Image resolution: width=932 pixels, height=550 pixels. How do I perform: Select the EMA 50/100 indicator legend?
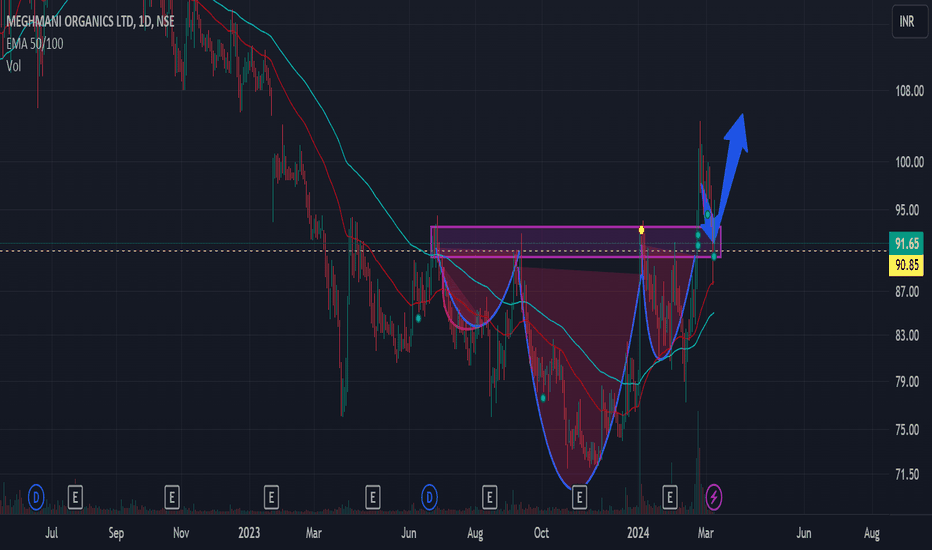[x=34, y=43]
